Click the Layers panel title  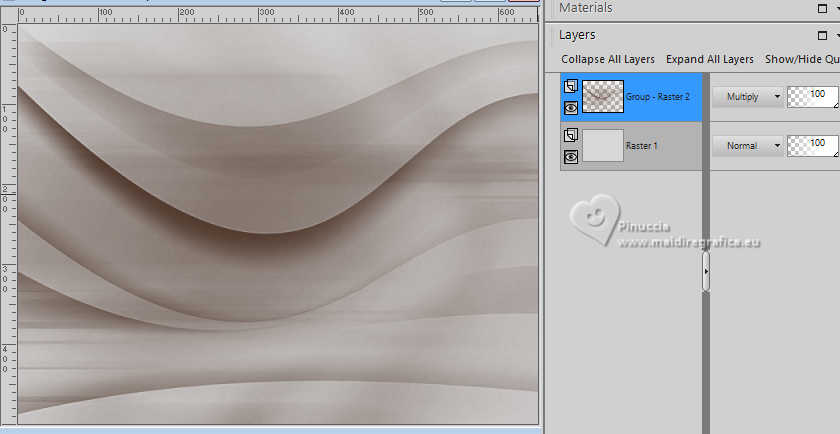click(x=577, y=35)
